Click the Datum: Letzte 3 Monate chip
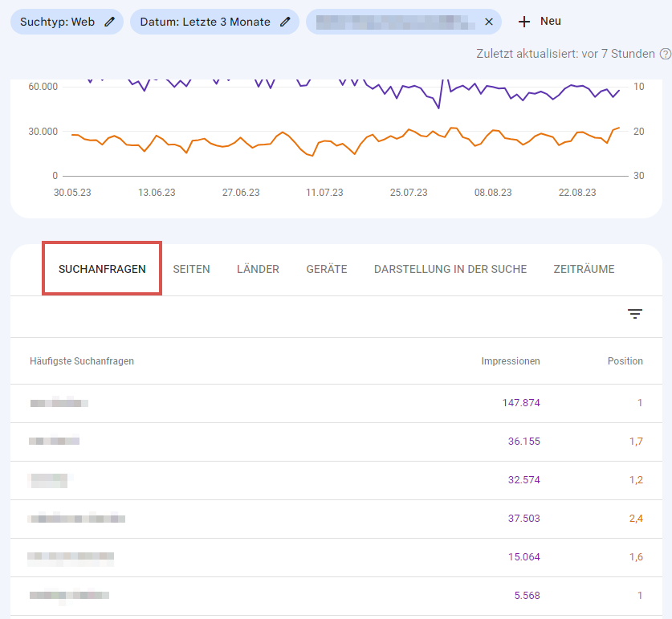The image size is (672, 619). click(214, 22)
